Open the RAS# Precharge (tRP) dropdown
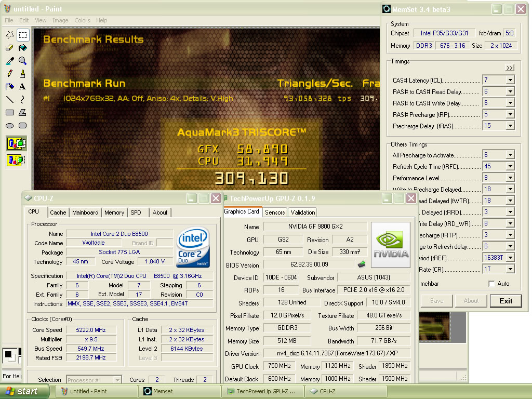532x399 pixels. [x=510, y=114]
